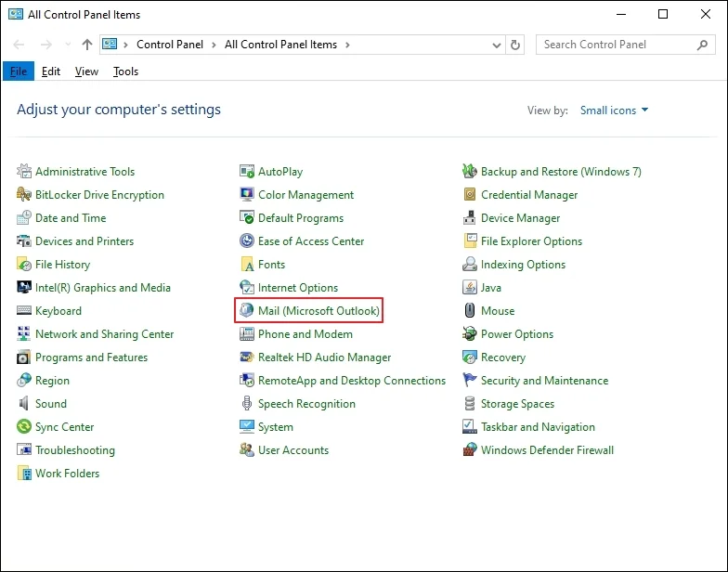Click the Control Panel breadcrumb
The height and width of the screenshot is (572, 728).
170,45
